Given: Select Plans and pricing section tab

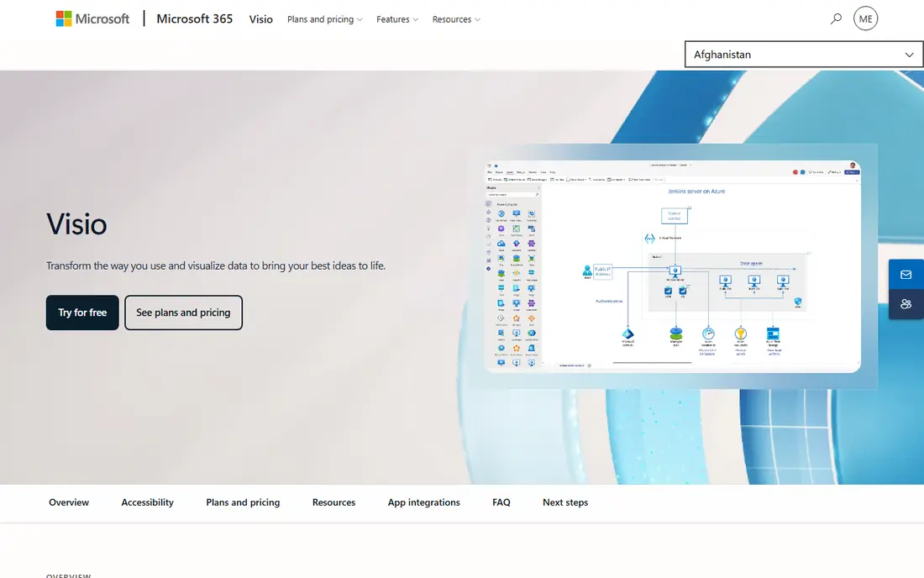Looking at the screenshot, I should [x=243, y=502].
